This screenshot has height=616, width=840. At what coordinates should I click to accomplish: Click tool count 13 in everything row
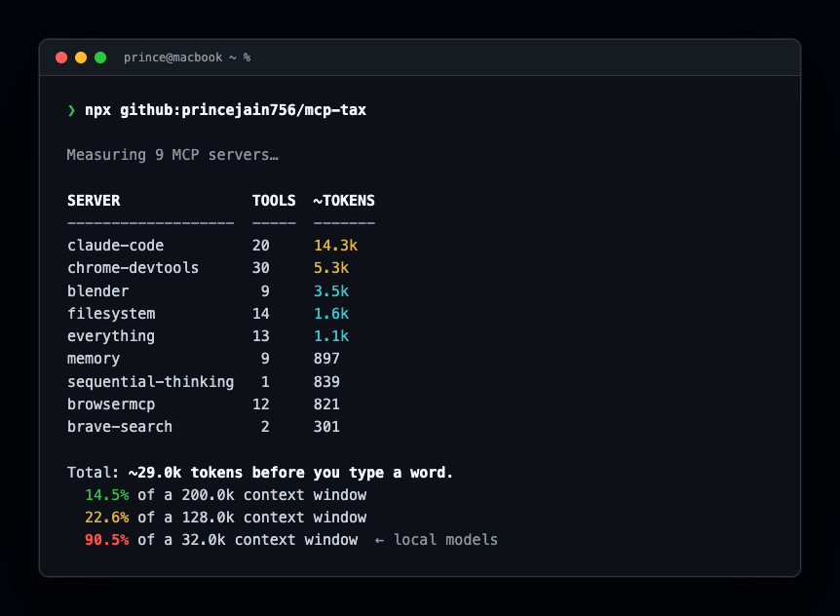coord(261,336)
